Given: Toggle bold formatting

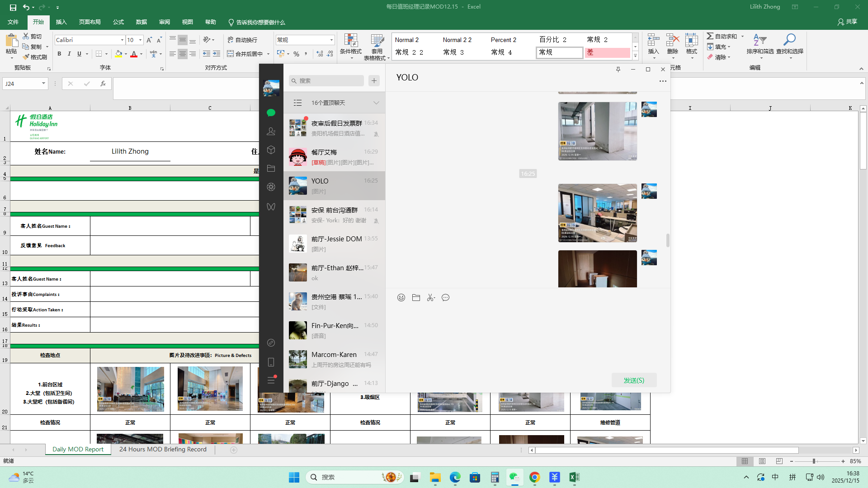Looking at the screenshot, I should pyautogui.click(x=59, y=54).
